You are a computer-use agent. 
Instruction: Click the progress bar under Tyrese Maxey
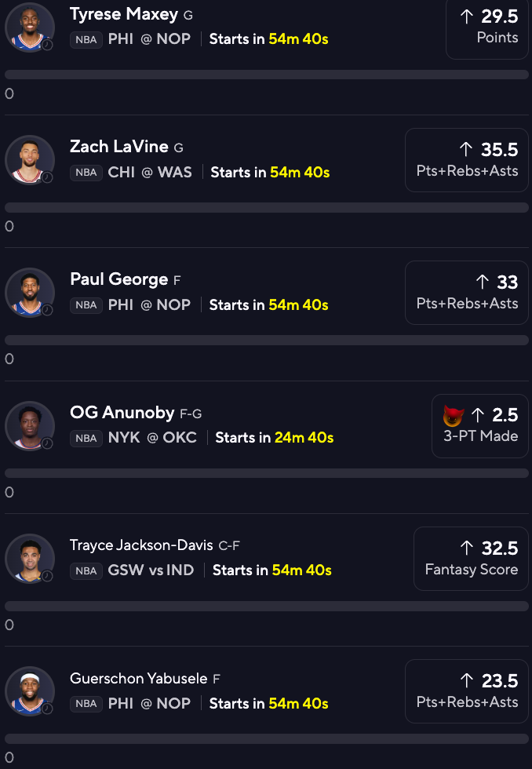[267, 75]
